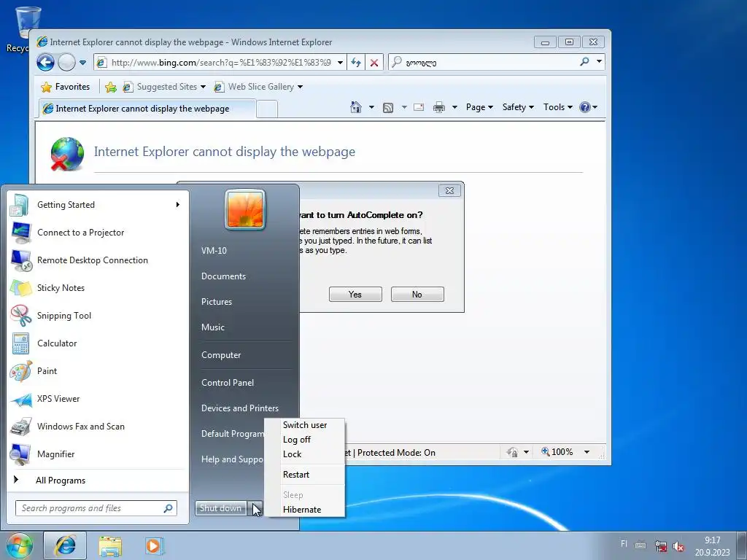Click No in AutoComplete dialog

[417, 295]
